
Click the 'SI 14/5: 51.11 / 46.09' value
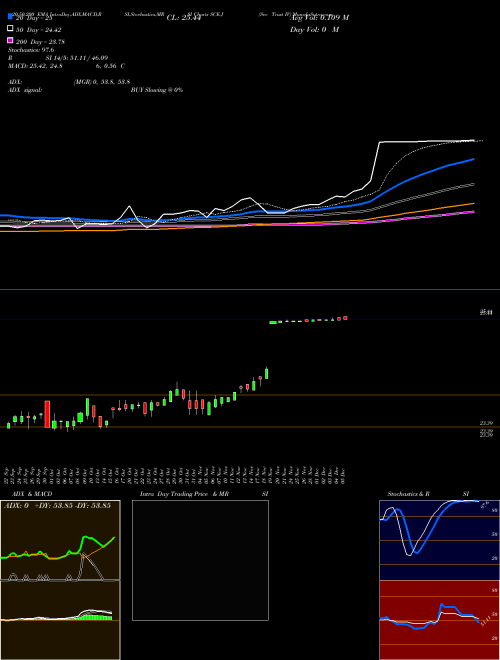77,58
